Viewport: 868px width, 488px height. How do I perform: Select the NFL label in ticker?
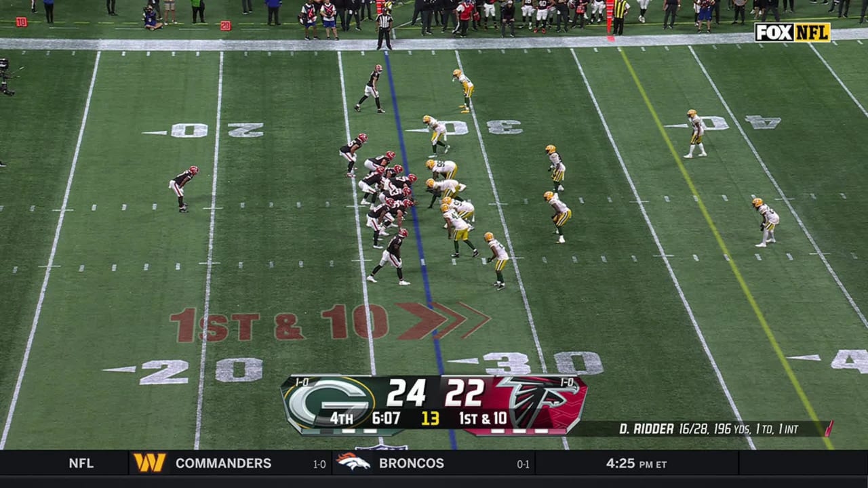81,464
